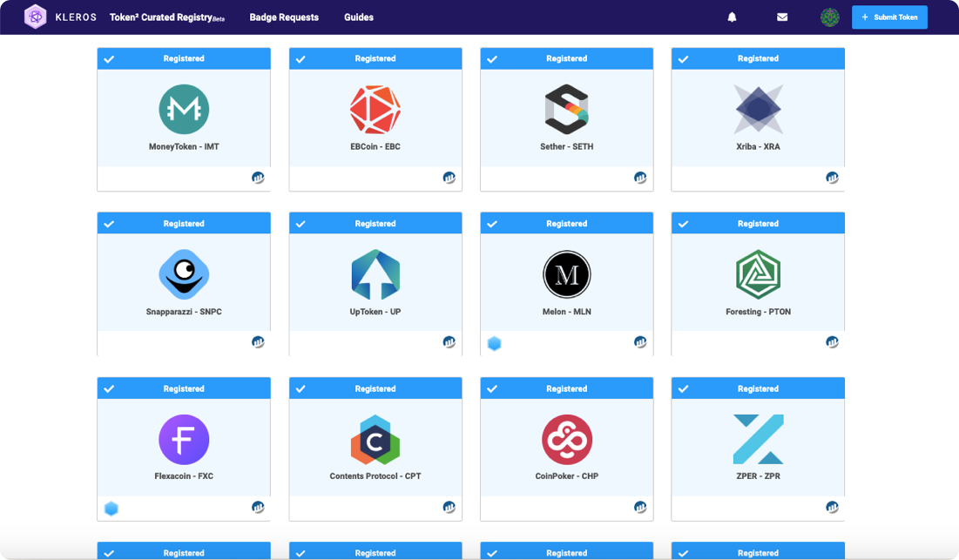Open the EBCoin logo
The width and height of the screenshot is (959, 560).
375,110
